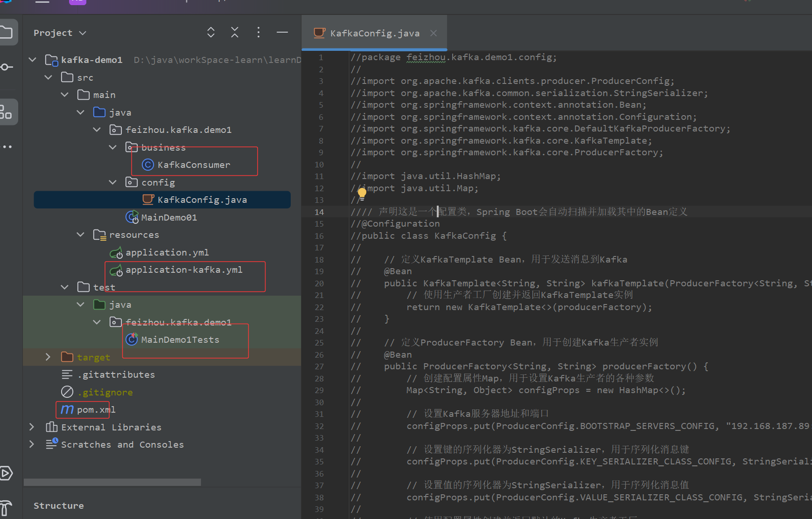Click the yellow lightbulb intention icon
812x519 pixels.
click(x=362, y=193)
